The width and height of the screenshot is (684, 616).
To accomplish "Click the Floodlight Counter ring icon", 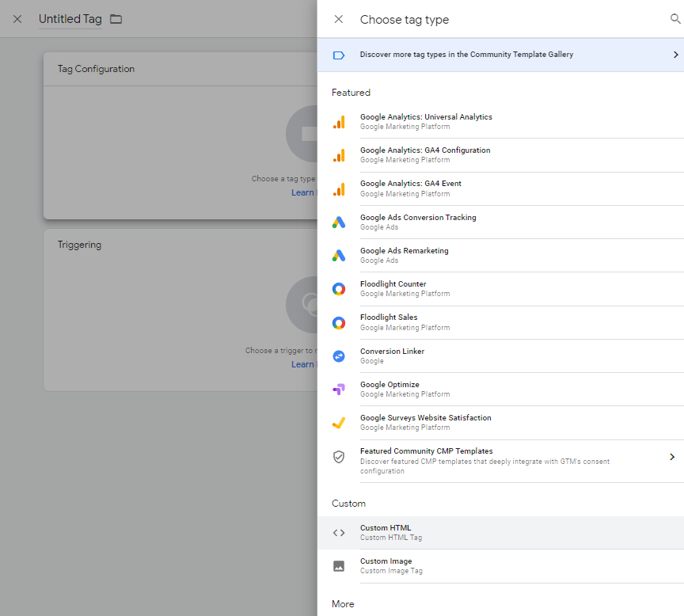I will [339, 289].
